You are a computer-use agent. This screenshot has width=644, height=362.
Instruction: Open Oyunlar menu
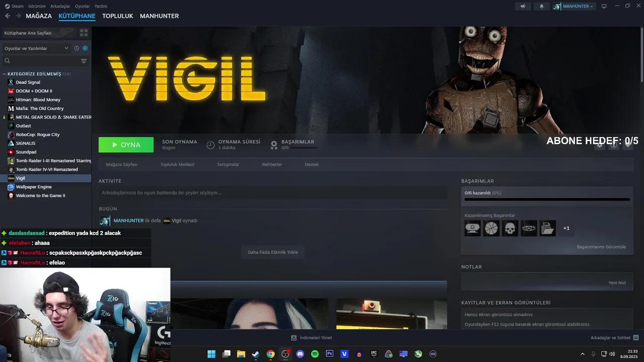pyautogui.click(x=82, y=6)
